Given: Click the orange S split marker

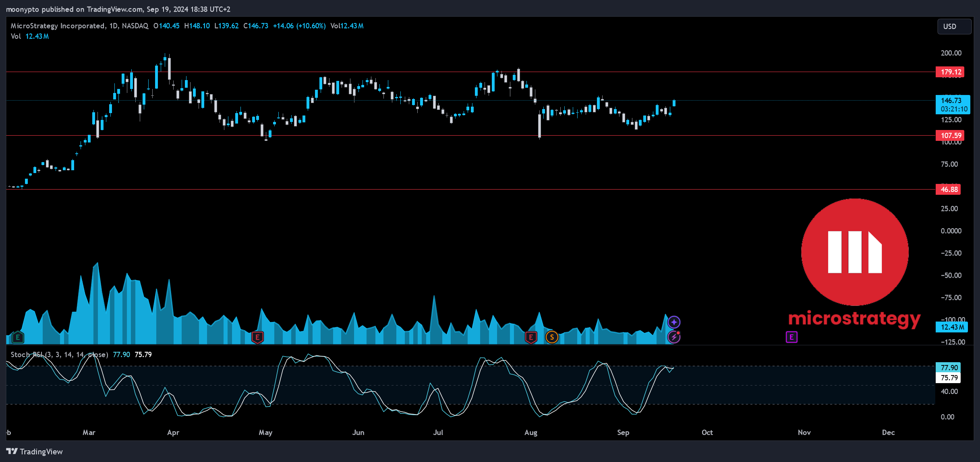Looking at the screenshot, I should pos(552,337).
